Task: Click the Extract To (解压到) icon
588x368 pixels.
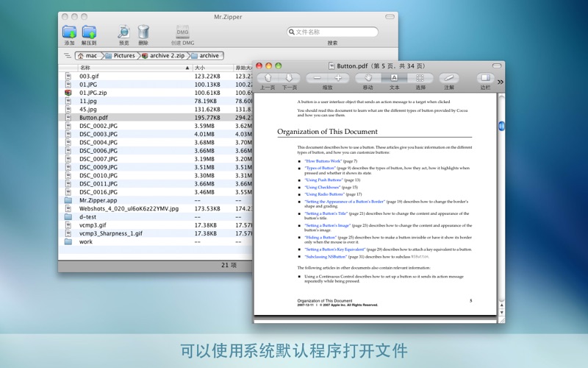Action: [89, 32]
